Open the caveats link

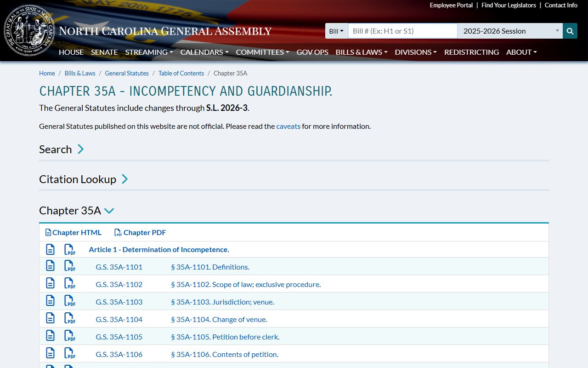coord(288,126)
